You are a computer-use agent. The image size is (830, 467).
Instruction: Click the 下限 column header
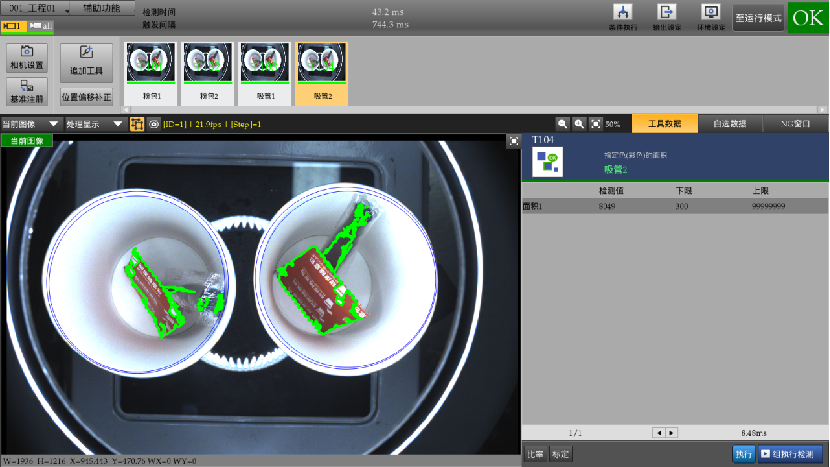point(684,191)
